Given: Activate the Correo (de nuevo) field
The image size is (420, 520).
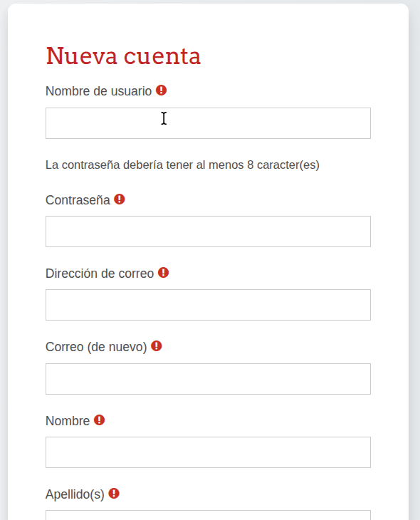Looking at the screenshot, I should [x=208, y=379].
